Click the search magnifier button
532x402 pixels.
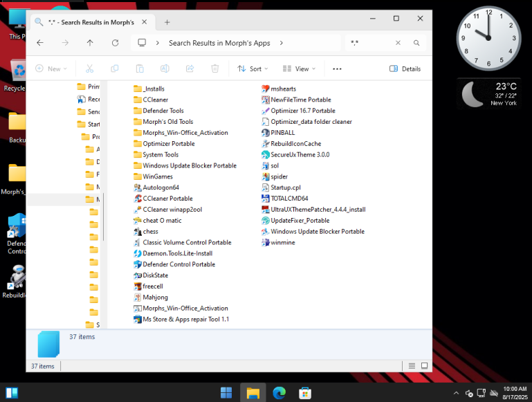pos(416,43)
